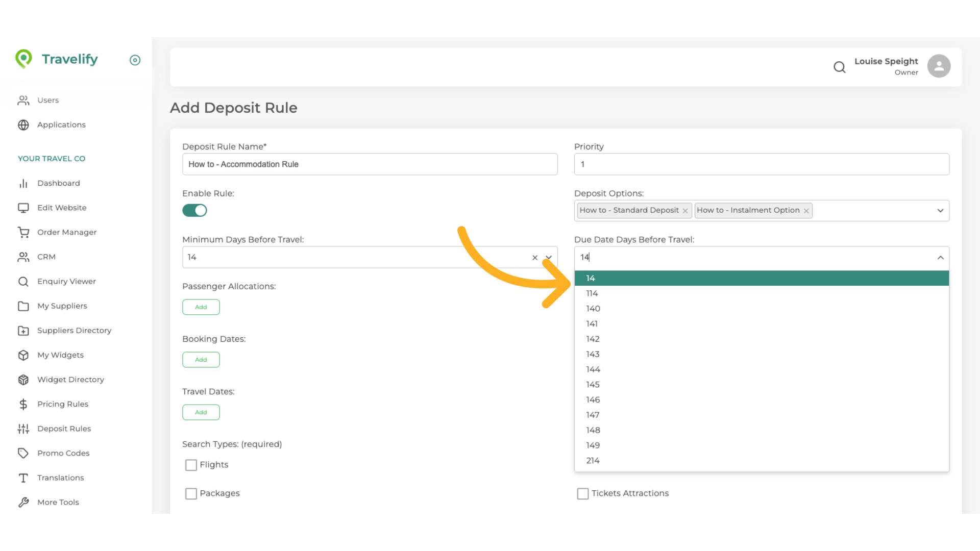The width and height of the screenshot is (980, 551).
Task: Open the Dashboard from the sidebar
Action: pyautogui.click(x=59, y=183)
